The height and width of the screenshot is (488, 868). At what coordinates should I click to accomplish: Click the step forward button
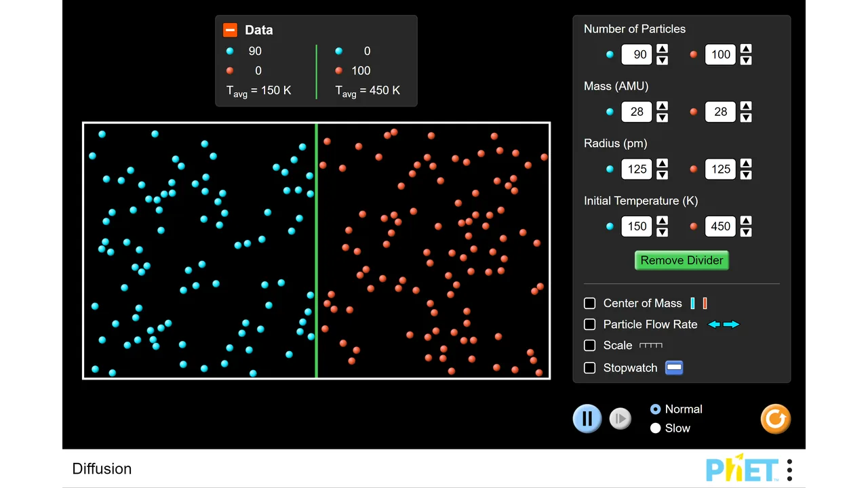coord(620,418)
